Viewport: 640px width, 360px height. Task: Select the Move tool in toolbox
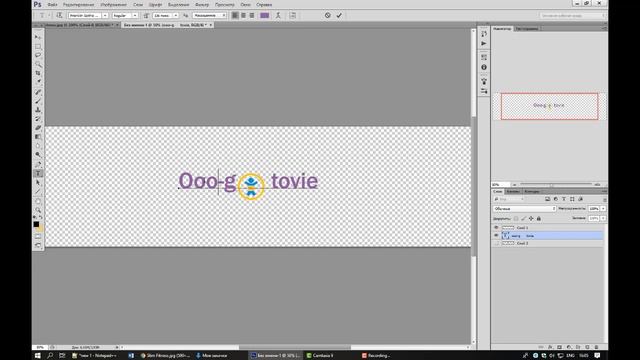pos(38,37)
